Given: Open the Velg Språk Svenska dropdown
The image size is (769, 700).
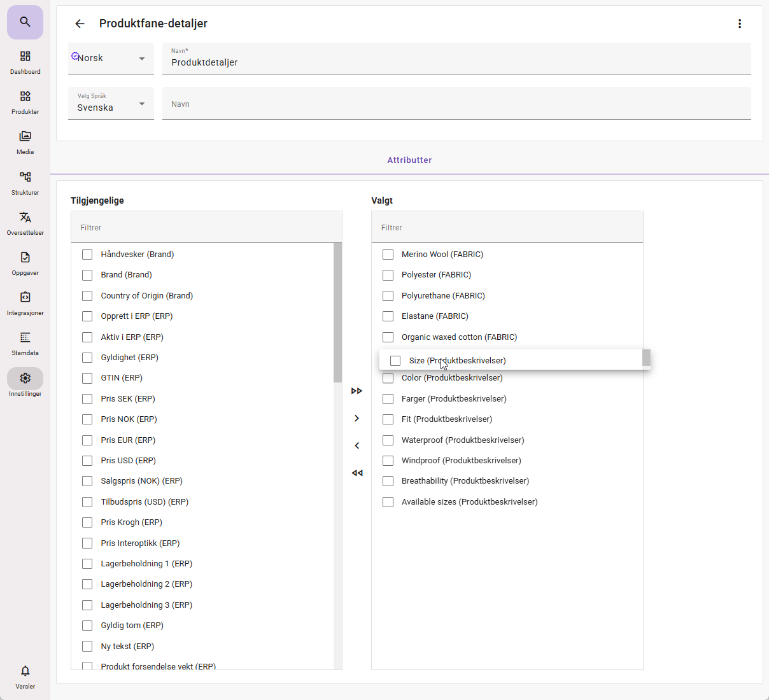Looking at the screenshot, I should (111, 104).
